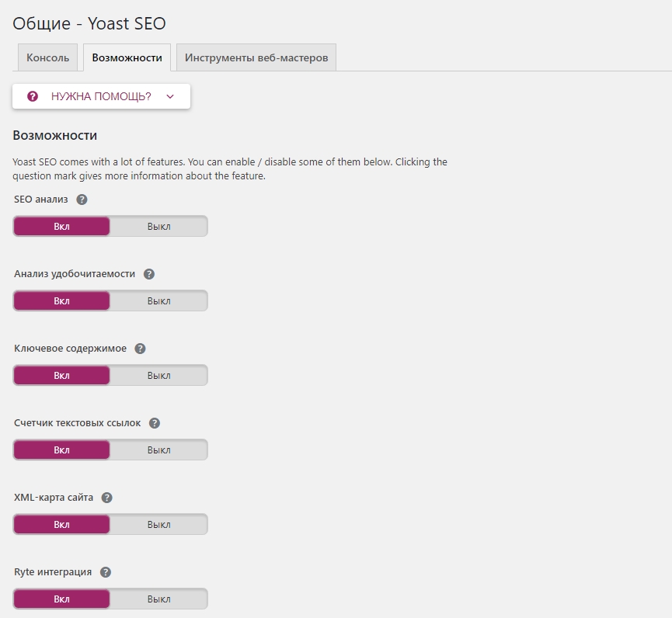This screenshot has width=672, height=618.
Task: Select the Возможности tab
Action: (127, 57)
